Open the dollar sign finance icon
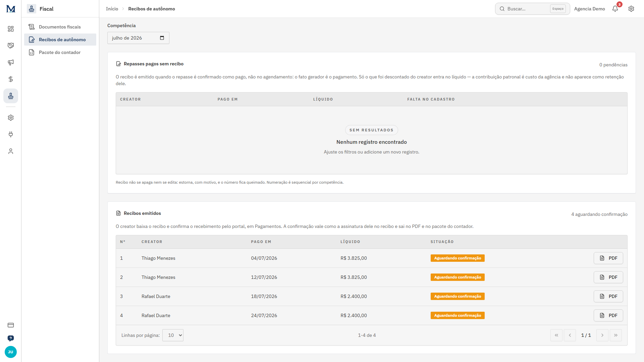 pos(11,79)
